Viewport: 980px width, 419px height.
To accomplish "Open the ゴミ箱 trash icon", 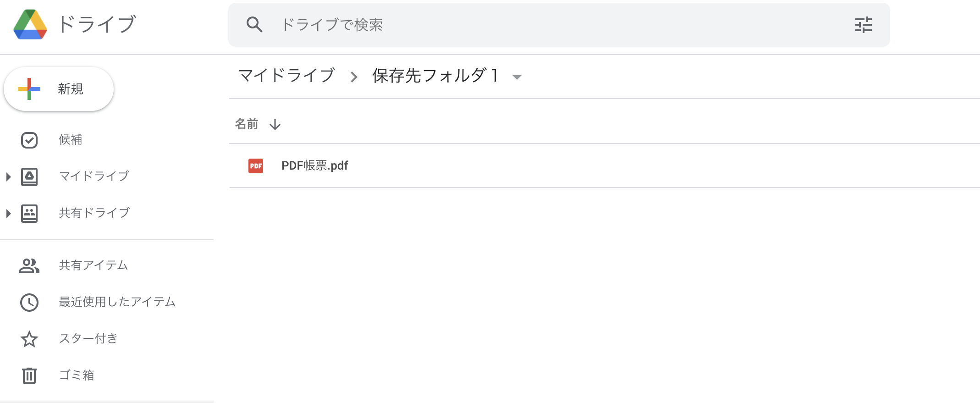I will (x=29, y=375).
